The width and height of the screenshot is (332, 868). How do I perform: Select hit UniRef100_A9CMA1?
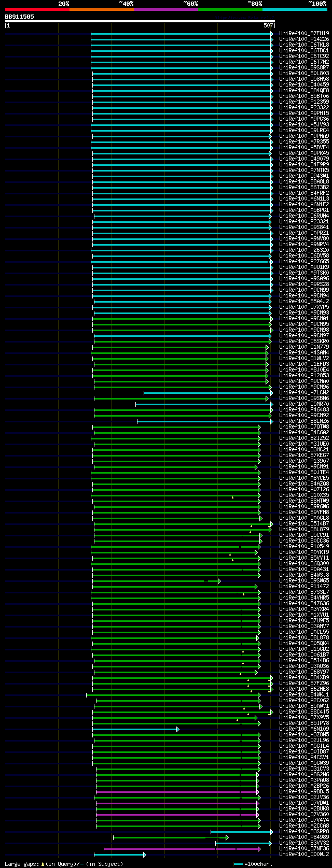click(x=304, y=318)
